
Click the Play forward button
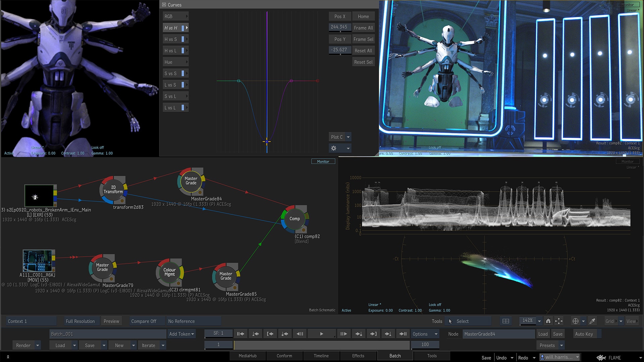[x=321, y=334]
